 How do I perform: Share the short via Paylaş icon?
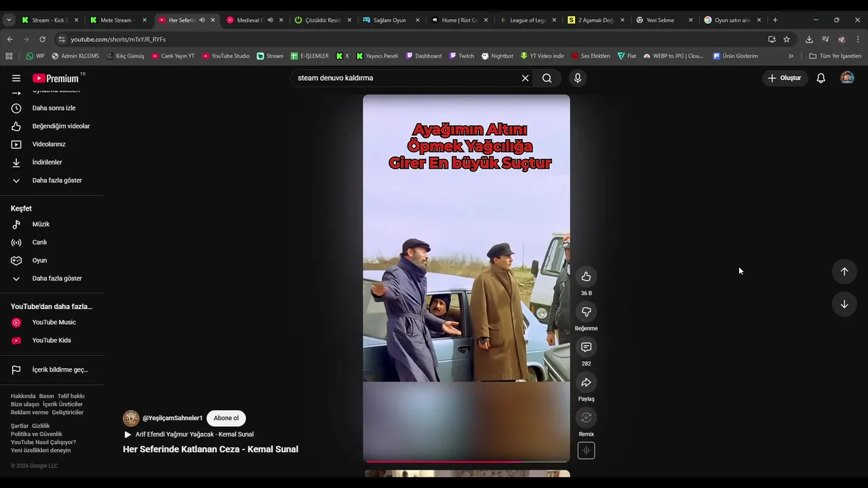pyautogui.click(x=586, y=382)
